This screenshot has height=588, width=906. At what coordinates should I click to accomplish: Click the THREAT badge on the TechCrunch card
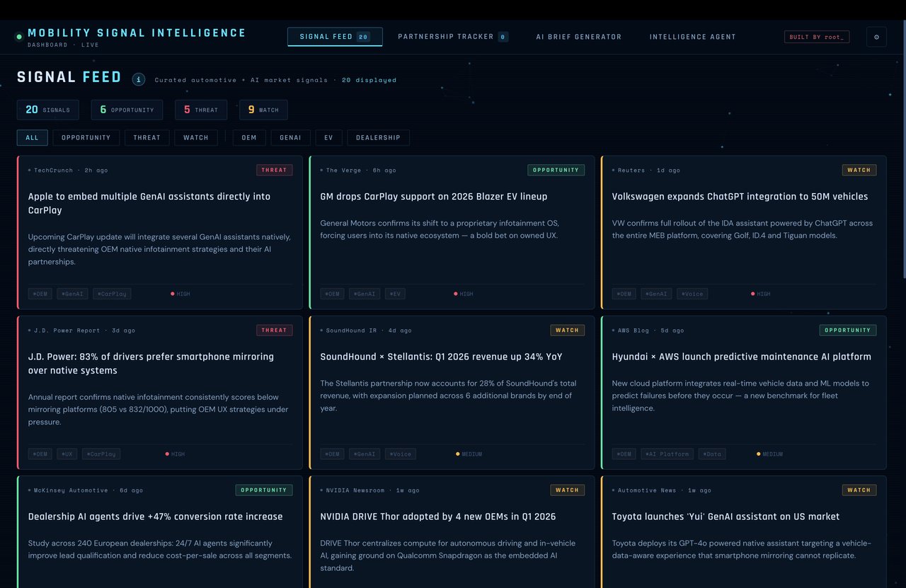tap(275, 170)
